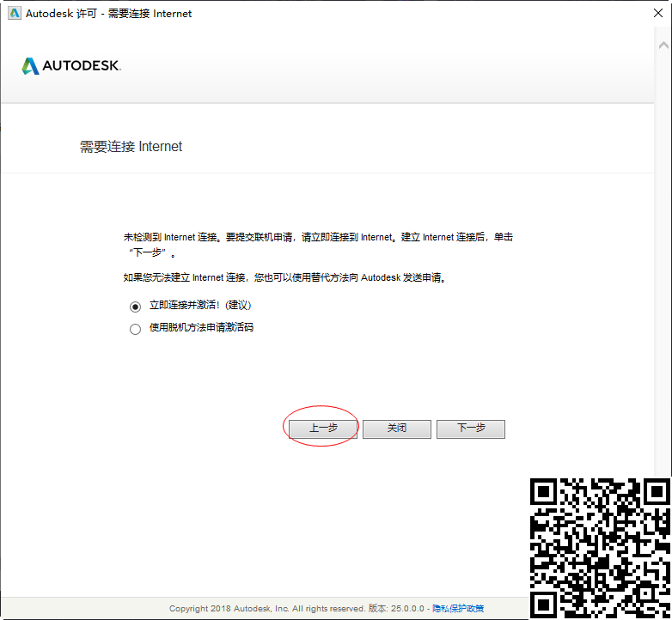Image resolution: width=672 pixels, height=620 pixels.
Task: Click the 需要连接 Internet heading
Action: 131,147
